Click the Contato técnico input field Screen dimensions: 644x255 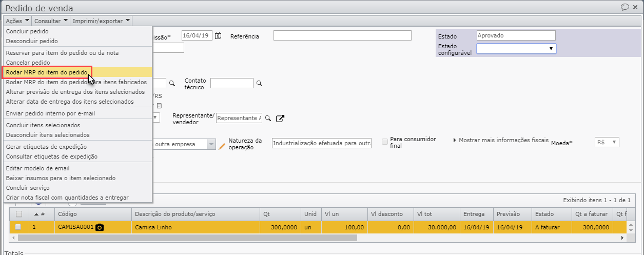click(231, 83)
